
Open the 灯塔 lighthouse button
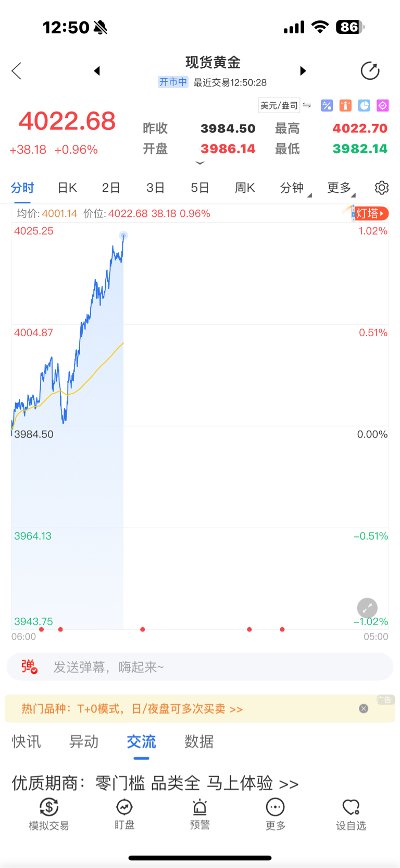[371, 213]
